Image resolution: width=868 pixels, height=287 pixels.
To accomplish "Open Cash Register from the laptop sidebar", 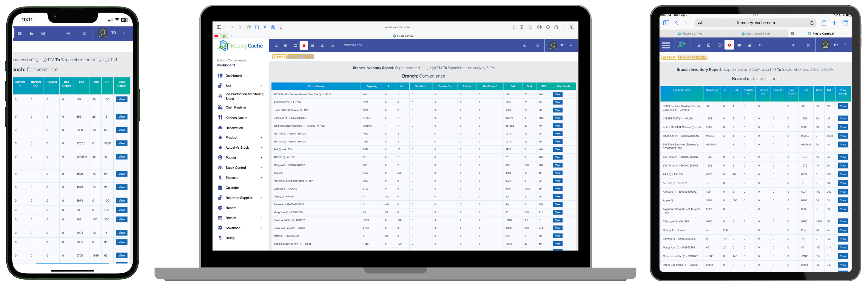I will click(235, 108).
